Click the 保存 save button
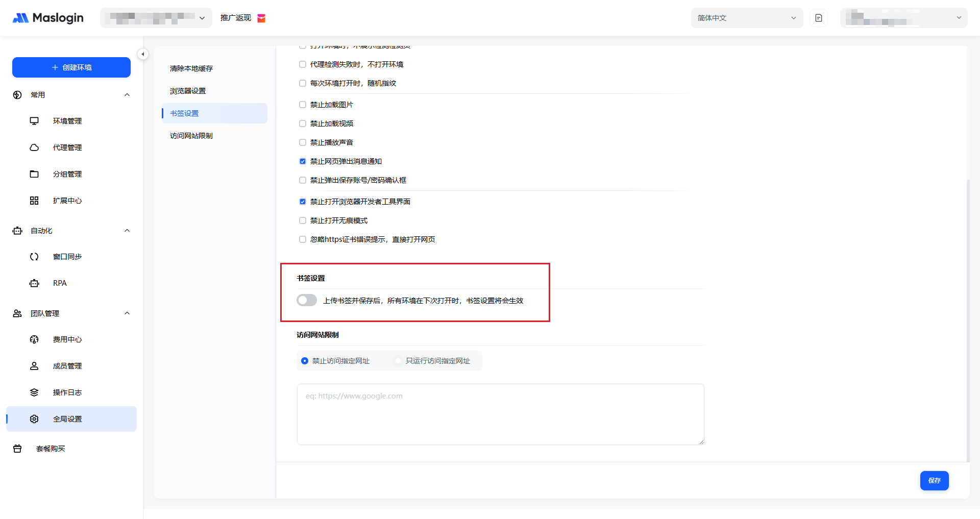The width and height of the screenshot is (980, 519). pyautogui.click(x=934, y=481)
